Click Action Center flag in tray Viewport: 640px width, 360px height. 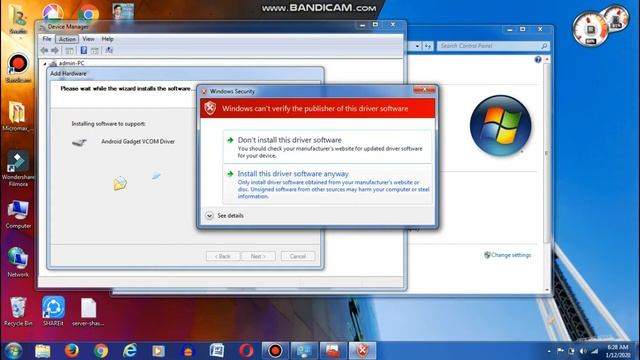click(x=560, y=351)
